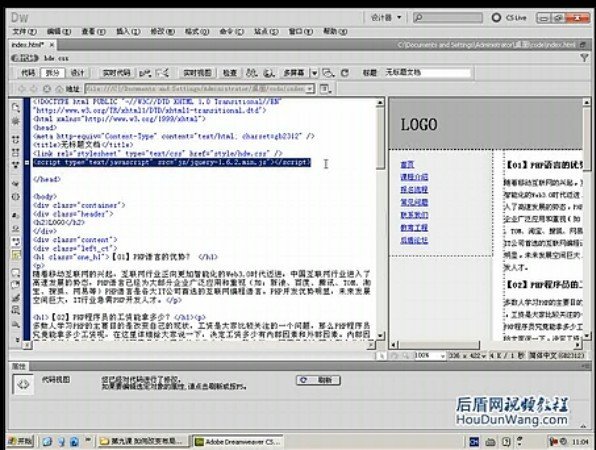The width and height of the screenshot is (596, 450).
Task: Open Move or Convert CSS icon
Action: tap(16, 324)
